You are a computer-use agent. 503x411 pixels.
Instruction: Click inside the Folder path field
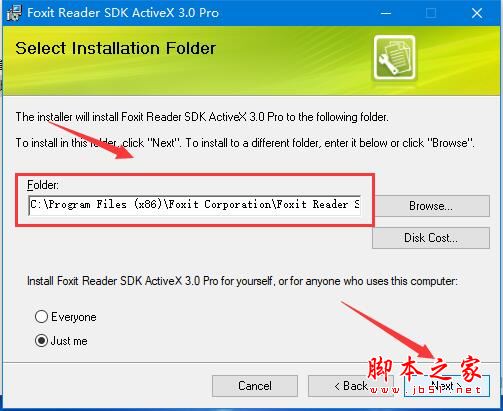click(x=195, y=205)
